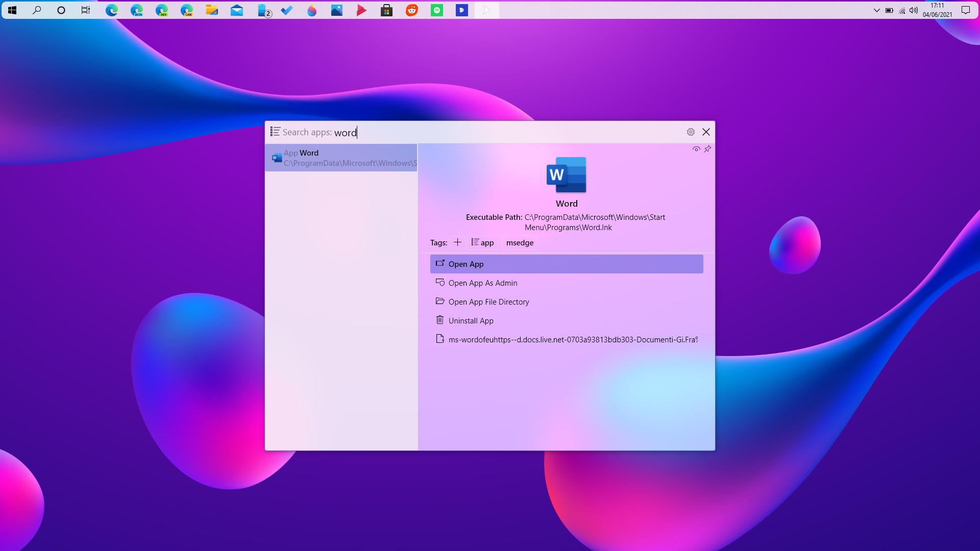Toggle the preview eye icon
This screenshot has width=980, height=551.
point(696,149)
